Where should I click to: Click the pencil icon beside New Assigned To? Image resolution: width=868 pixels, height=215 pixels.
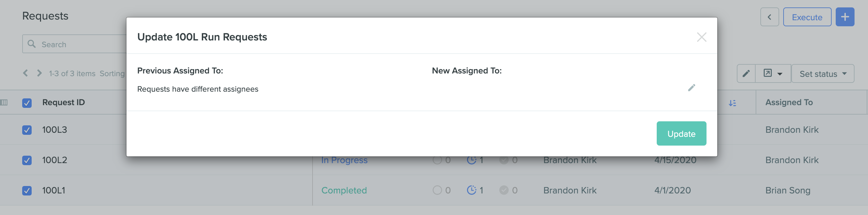tap(691, 88)
